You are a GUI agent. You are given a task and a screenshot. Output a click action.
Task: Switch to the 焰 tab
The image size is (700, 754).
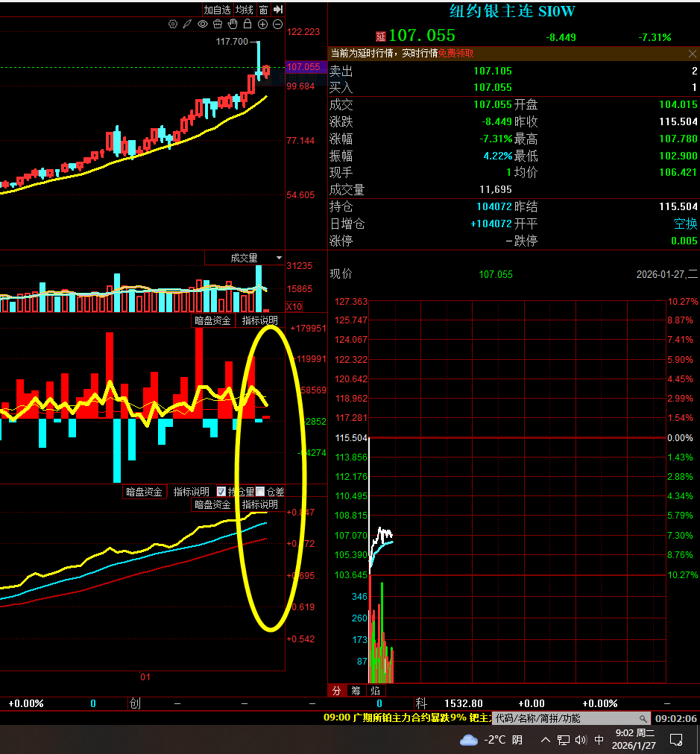point(375,691)
